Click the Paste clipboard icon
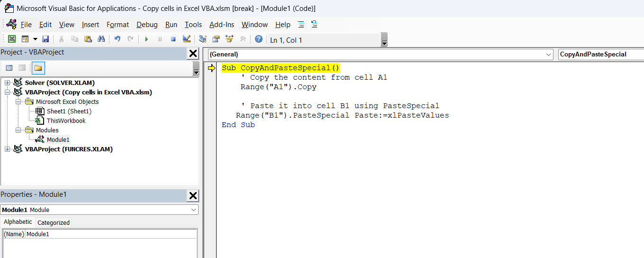The width and height of the screenshot is (644, 258). [x=88, y=39]
